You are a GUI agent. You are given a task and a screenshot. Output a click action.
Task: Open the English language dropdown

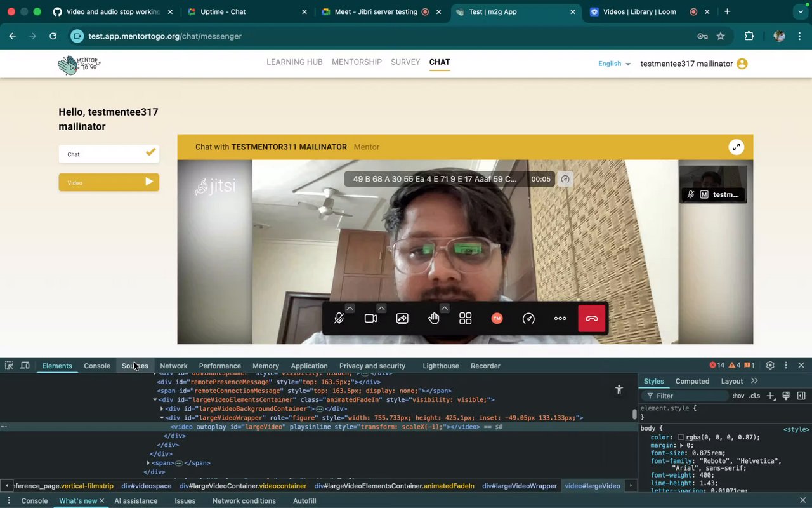[614, 63]
